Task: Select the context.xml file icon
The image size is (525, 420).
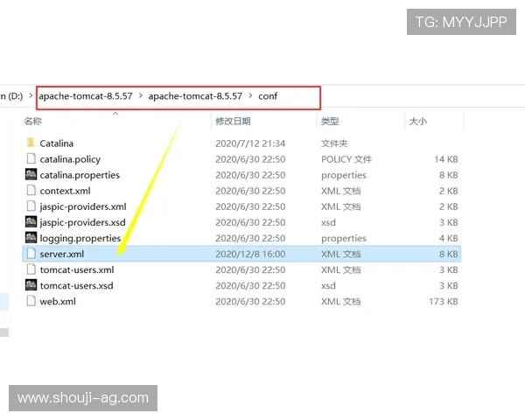Action: pos(31,191)
